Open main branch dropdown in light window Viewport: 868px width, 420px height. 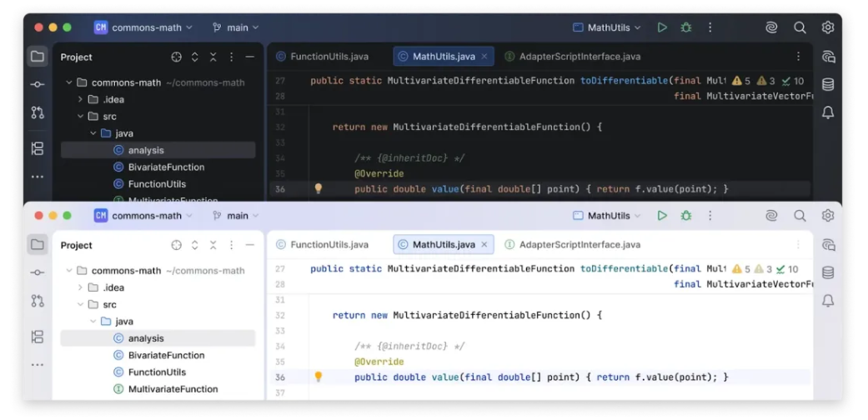235,215
